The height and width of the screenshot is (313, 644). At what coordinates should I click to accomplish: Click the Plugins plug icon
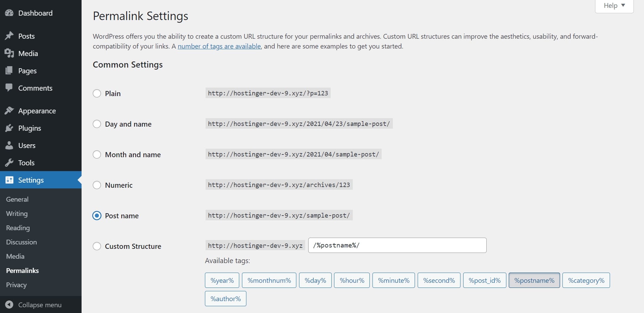tap(9, 128)
